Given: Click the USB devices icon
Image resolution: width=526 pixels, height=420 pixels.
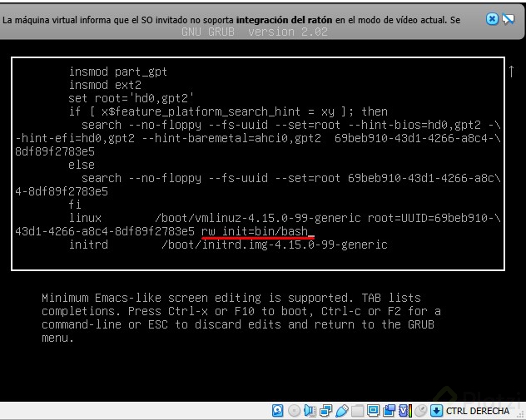Looking at the screenshot, I should coord(342,411).
